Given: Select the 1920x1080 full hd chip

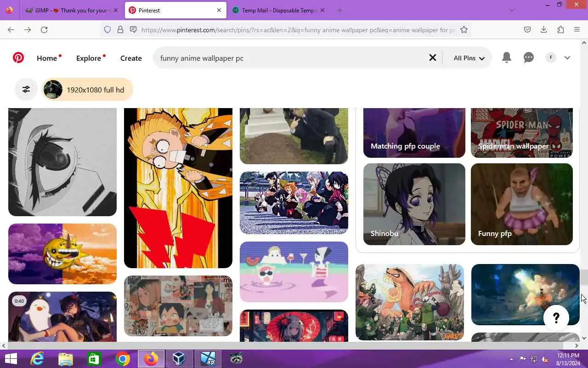Looking at the screenshot, I should click(x=87, y=90).
